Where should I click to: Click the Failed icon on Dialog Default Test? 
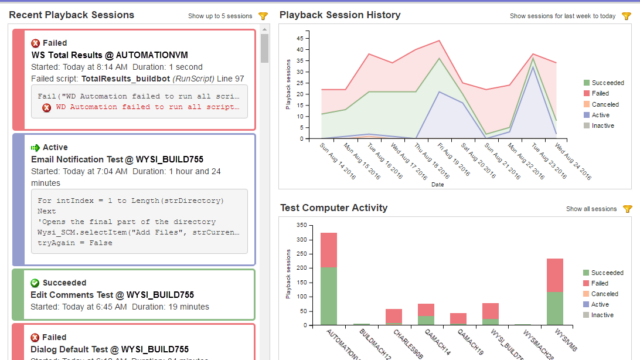[35, 338]
